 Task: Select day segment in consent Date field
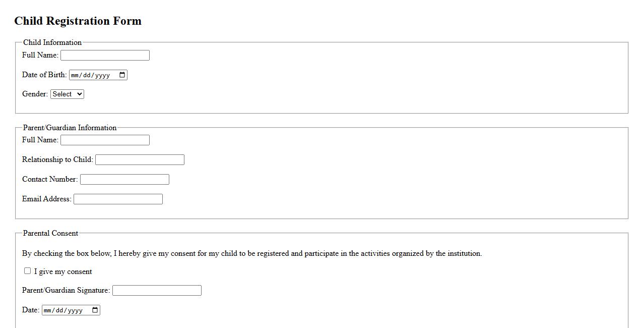point(60,311)
